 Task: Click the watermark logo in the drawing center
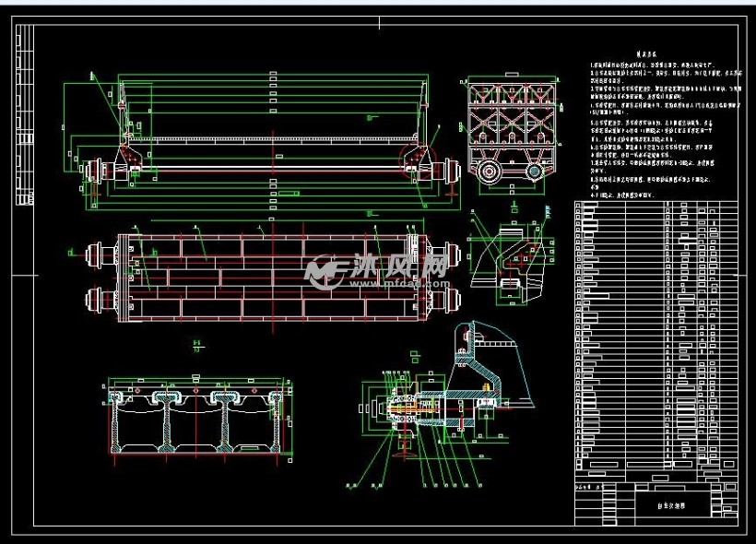coord(325,271)
